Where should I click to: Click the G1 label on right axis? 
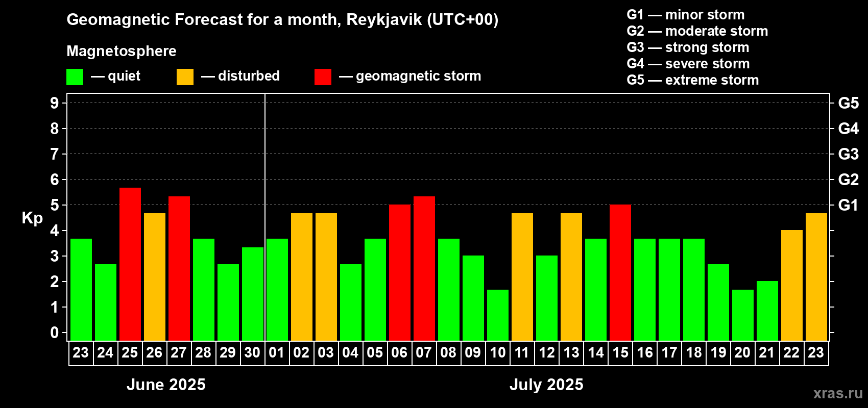point(849,205)
